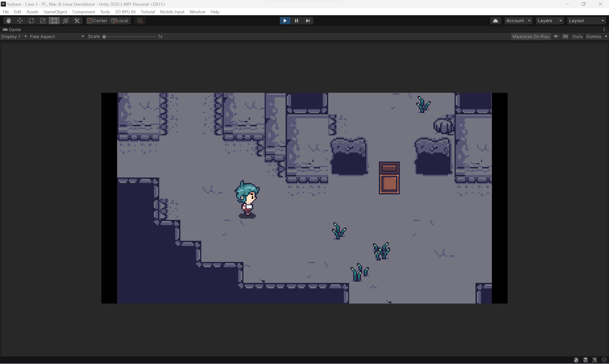The width and height of the screenshot is (609, 364).
Task: Toggle Maximize On Play
Action: click(531, 37)
